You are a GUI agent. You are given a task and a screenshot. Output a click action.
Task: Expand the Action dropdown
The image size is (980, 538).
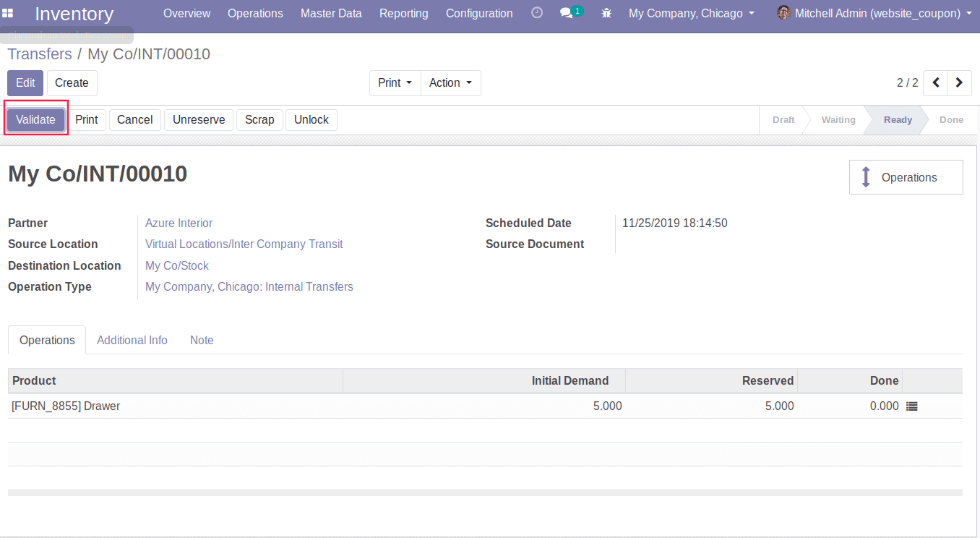pos(450,82)
